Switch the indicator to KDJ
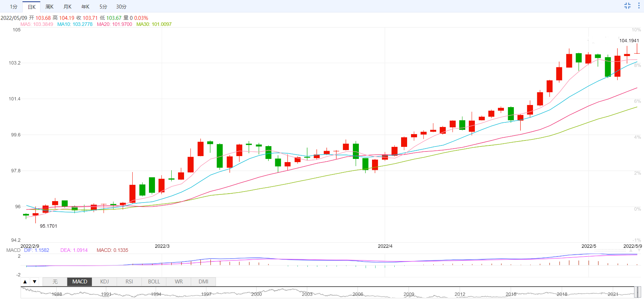The image size is (644, 304). click(104, 282)
